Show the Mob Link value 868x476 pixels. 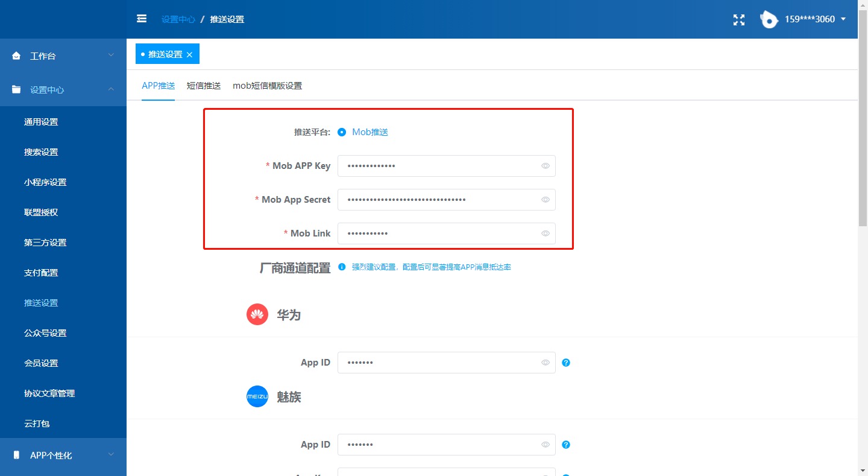pos(546,233)
